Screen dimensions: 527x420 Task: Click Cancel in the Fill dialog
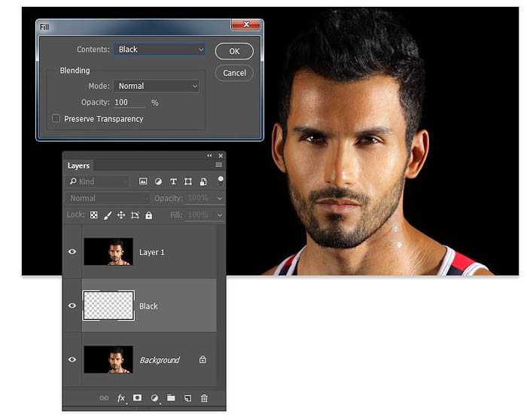point(234,73)
